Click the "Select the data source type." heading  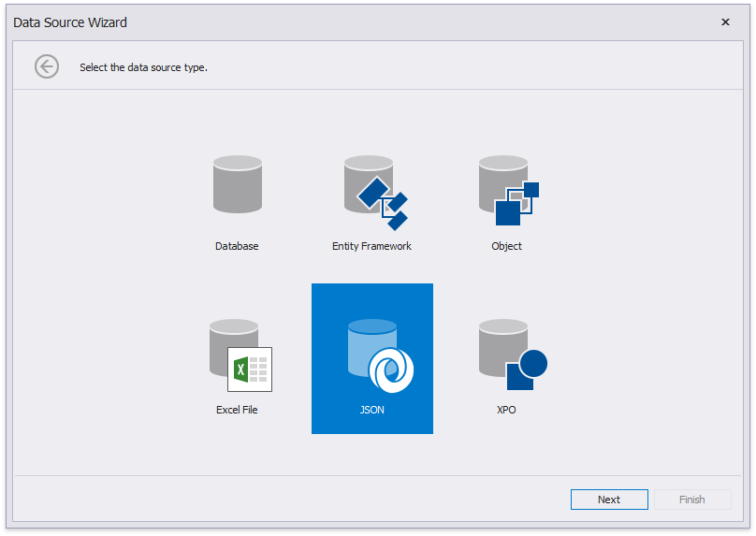point(143,67)
